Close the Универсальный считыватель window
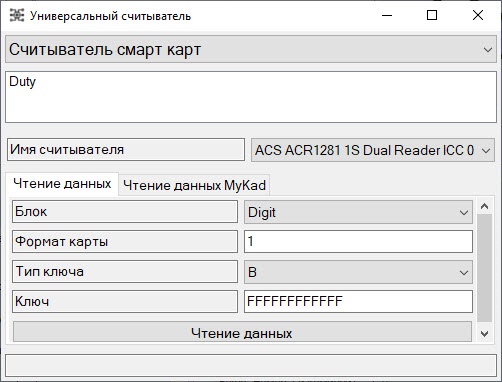The height and width of the screenshot is (382, 502). pos(478,15)
